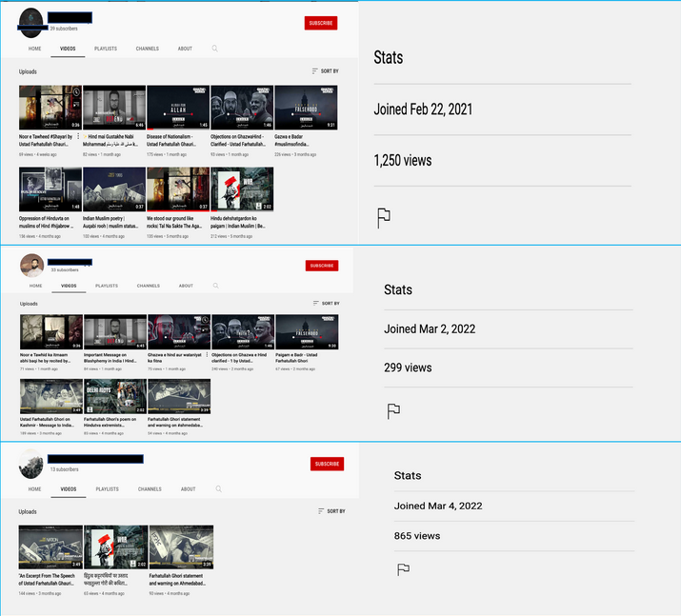Open channel search on the 33-subscriber channel
The image size is (681, 616).
click(216, 286)
